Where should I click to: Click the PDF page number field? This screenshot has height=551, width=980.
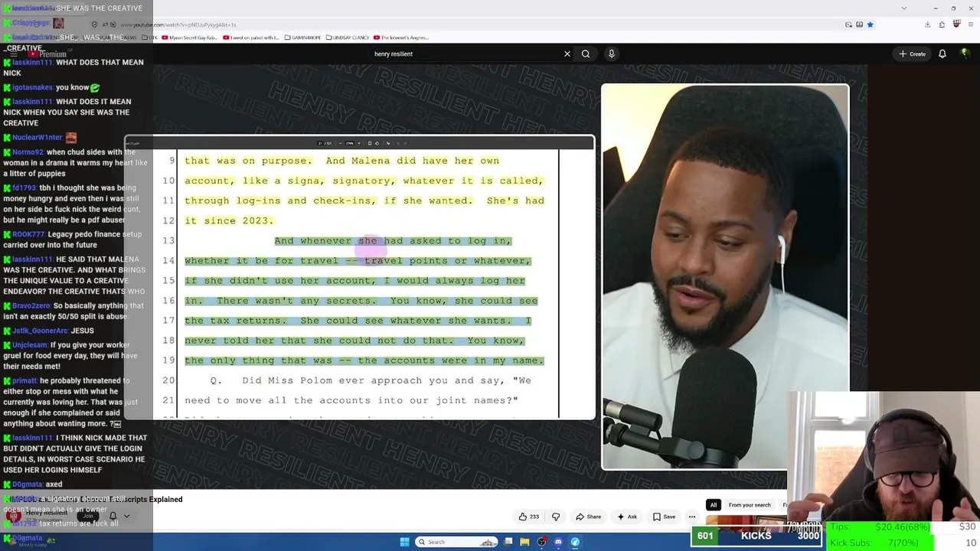pos(321,143)
